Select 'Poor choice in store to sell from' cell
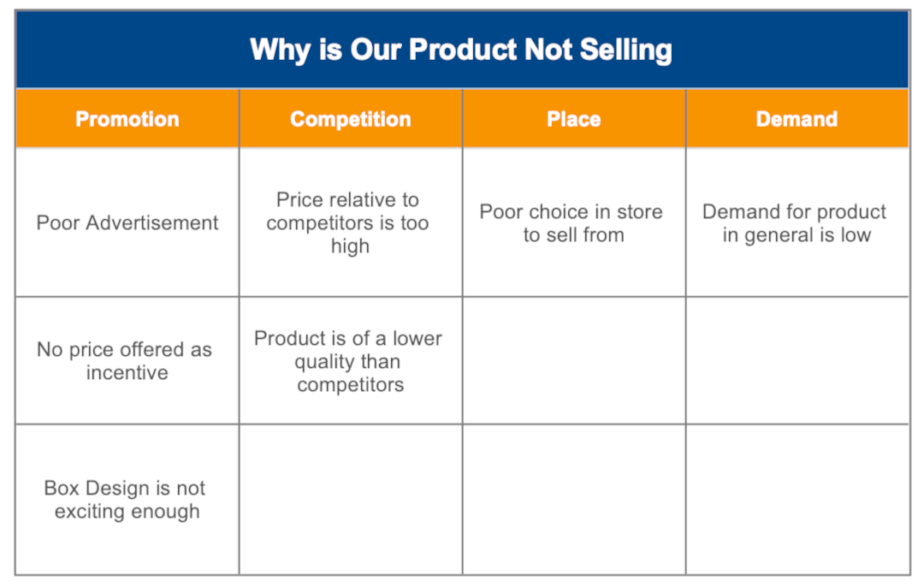The height and width of the screenshot is (587, 924). [x=573, y=223]
